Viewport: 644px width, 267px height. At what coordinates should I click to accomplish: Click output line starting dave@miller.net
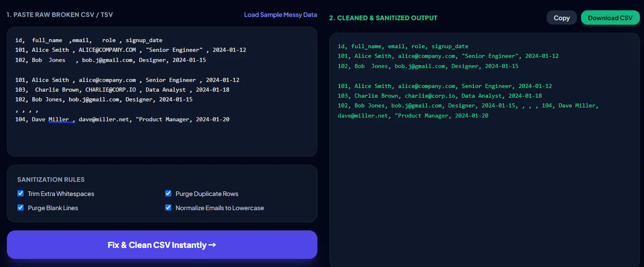pyautogui.click(x=413, y=116)
